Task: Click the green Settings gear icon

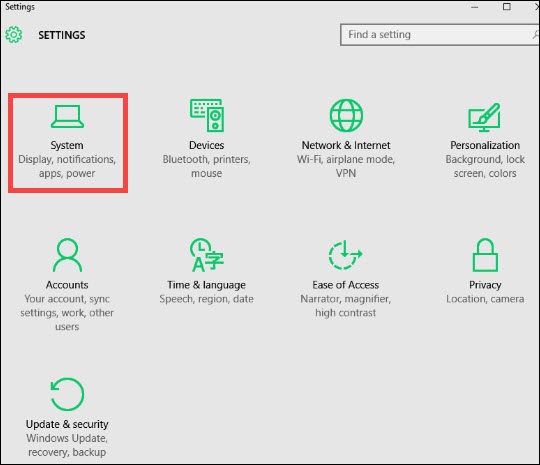Action: 14,34
